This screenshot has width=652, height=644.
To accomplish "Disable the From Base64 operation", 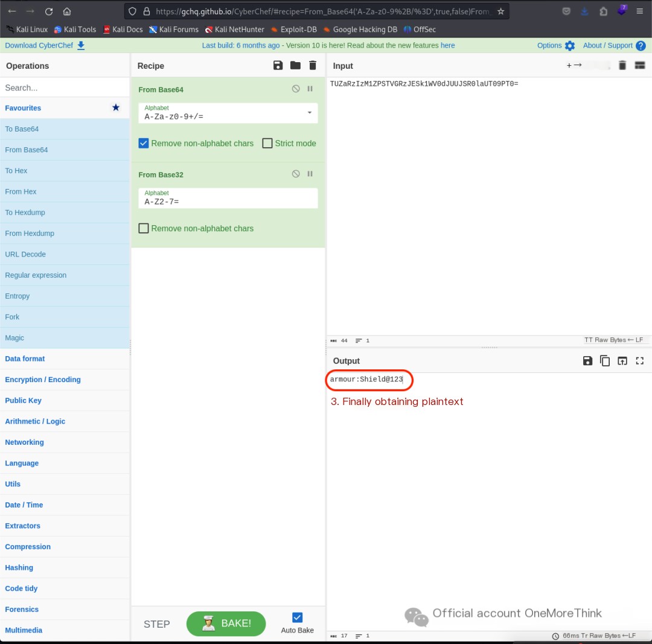I will (296, 89).
